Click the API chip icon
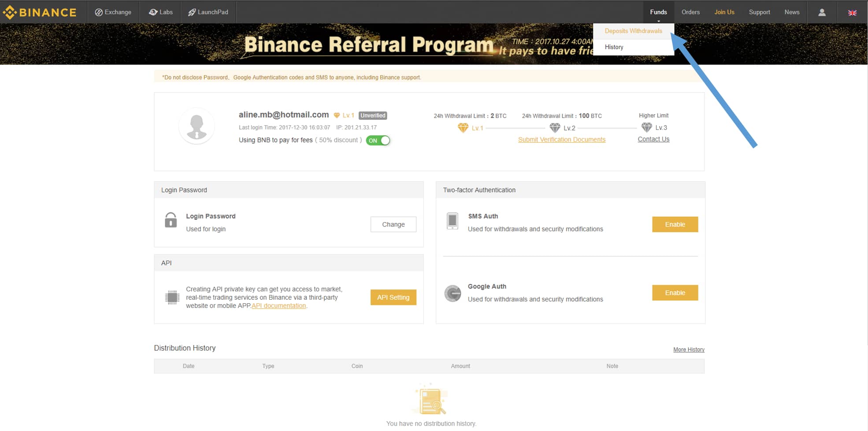The image size is (868, 431). tap(172, 297)
